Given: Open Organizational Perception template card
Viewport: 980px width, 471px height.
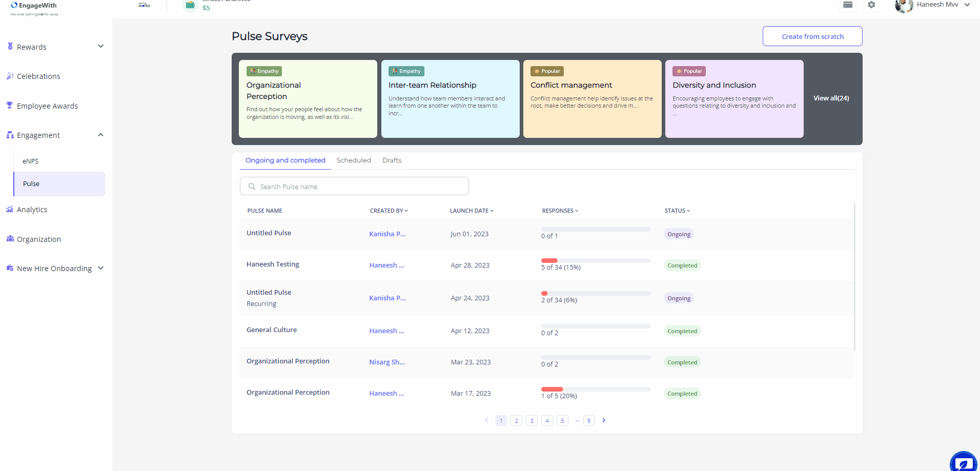Looking at the screenshot, I should coord(308,99).
